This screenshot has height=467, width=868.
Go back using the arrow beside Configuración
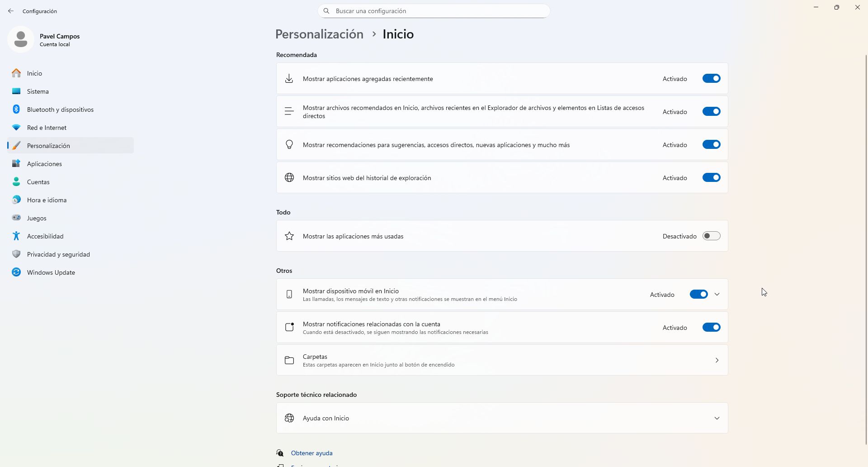(11, 11)
